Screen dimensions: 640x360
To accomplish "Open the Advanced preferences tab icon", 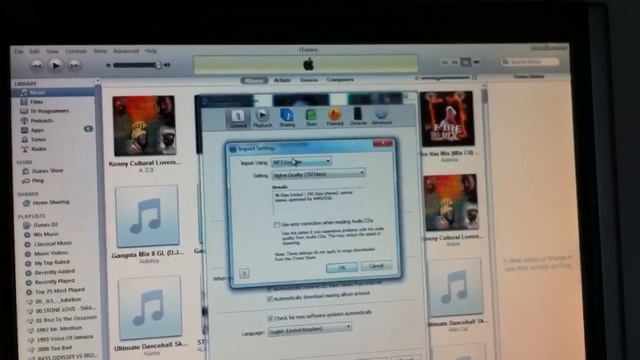I will pos(381,116).
